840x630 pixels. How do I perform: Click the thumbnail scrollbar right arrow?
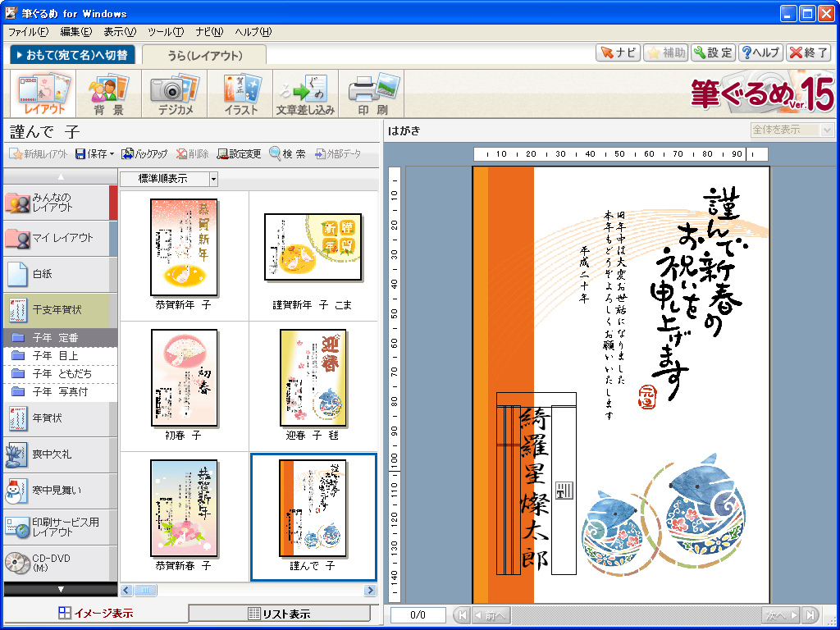click(370, 591)
